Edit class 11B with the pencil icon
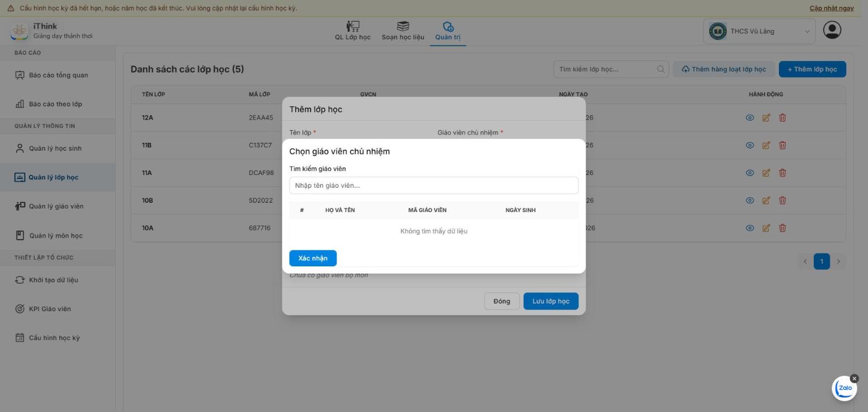The image size is (868, 412). coord(766,145)
